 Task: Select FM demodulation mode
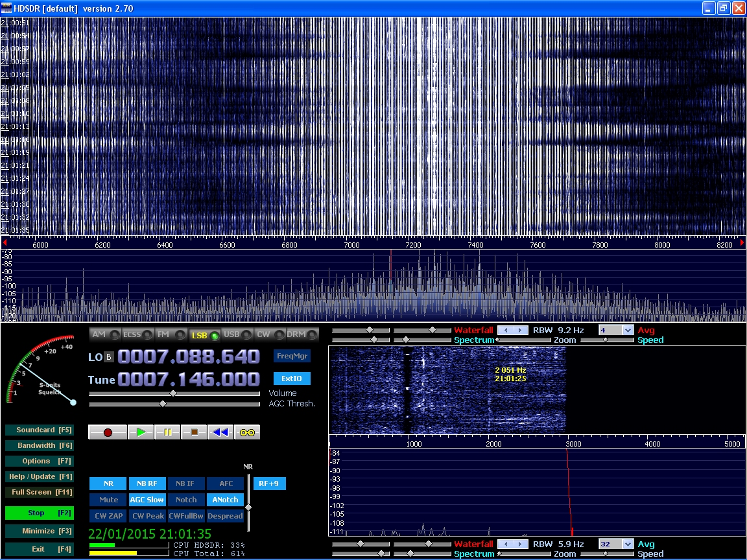pos(171,334)
